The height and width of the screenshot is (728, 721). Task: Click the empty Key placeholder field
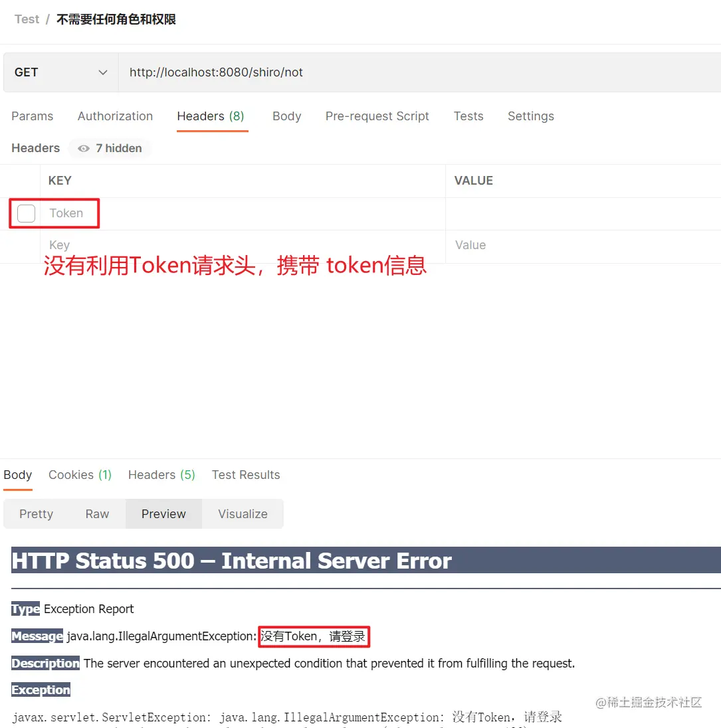click(x=243, y=245)
